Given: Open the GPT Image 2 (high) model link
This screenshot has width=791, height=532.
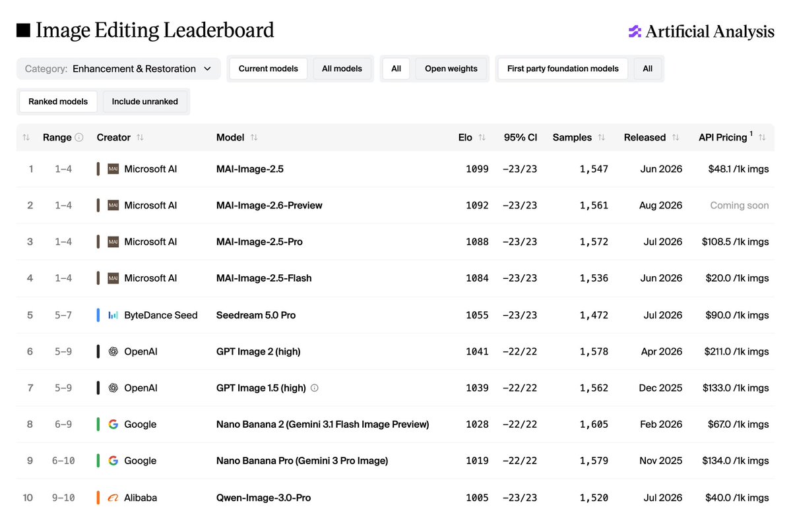Looking at the screenshot, I should (x=259, y=351).
